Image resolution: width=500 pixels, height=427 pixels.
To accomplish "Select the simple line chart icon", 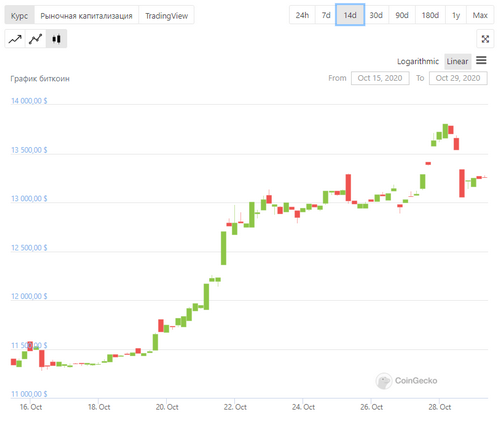I will [15, 39].
